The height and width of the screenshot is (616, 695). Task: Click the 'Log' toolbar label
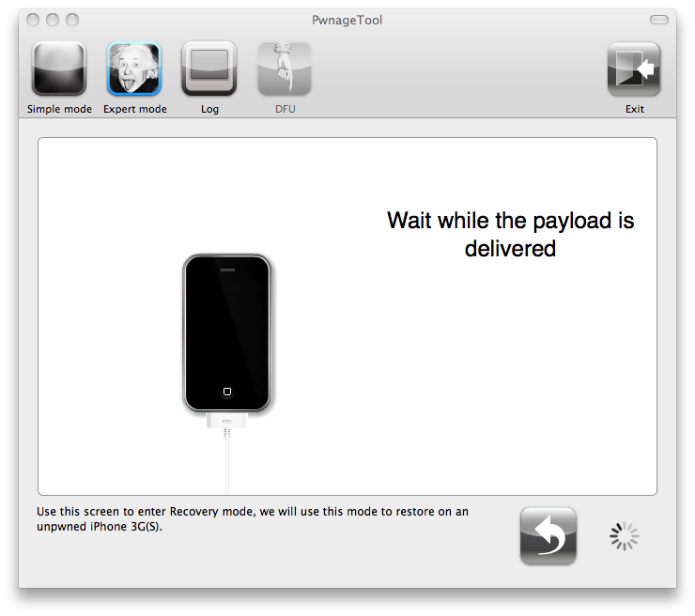coord(209,109)
